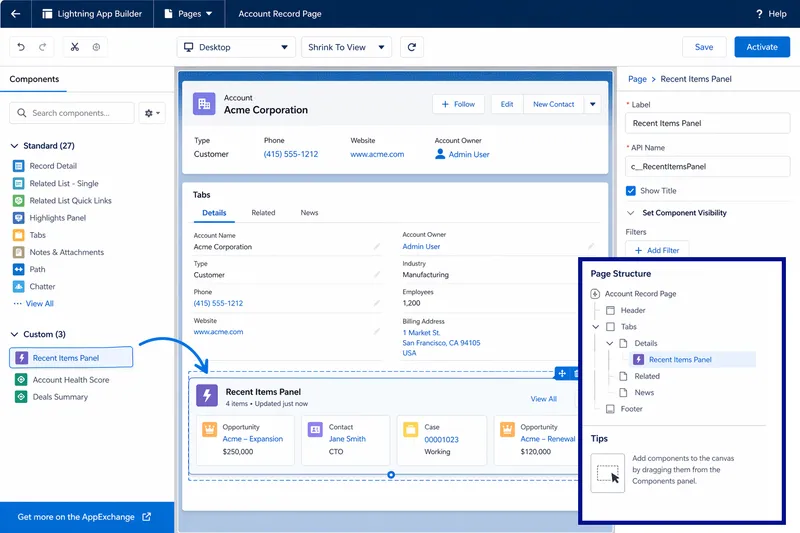Select the Highlights Panel component
Viewport: 800px width, 533px height.
[x=49, y=218]
